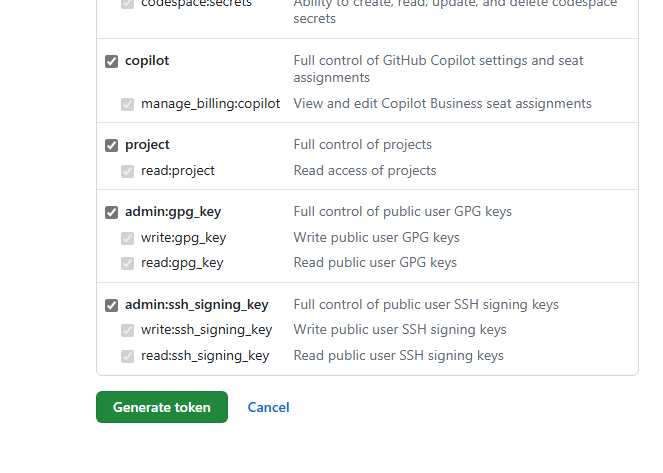Screen dimensions: 663x473
Task: Select the 'write:ssh_signing_key' label
Action: click(206, 330)
